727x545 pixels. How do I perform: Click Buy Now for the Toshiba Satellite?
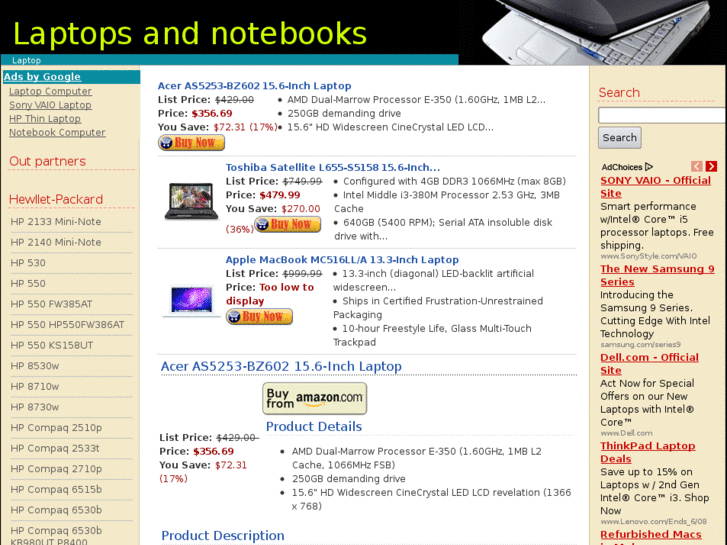(x=287, y=224)
